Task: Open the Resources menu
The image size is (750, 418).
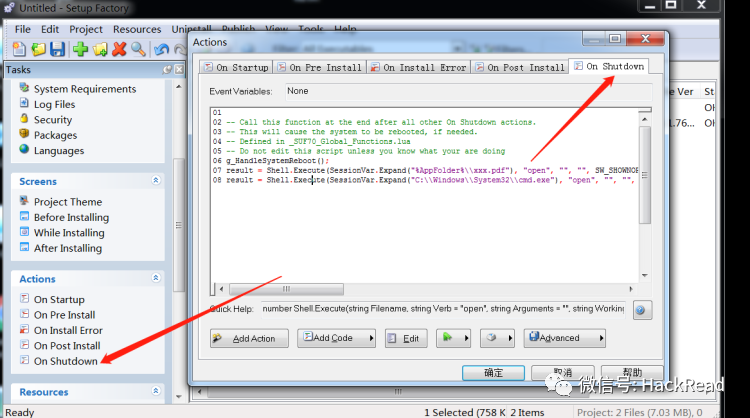Action: pos(137,29)
